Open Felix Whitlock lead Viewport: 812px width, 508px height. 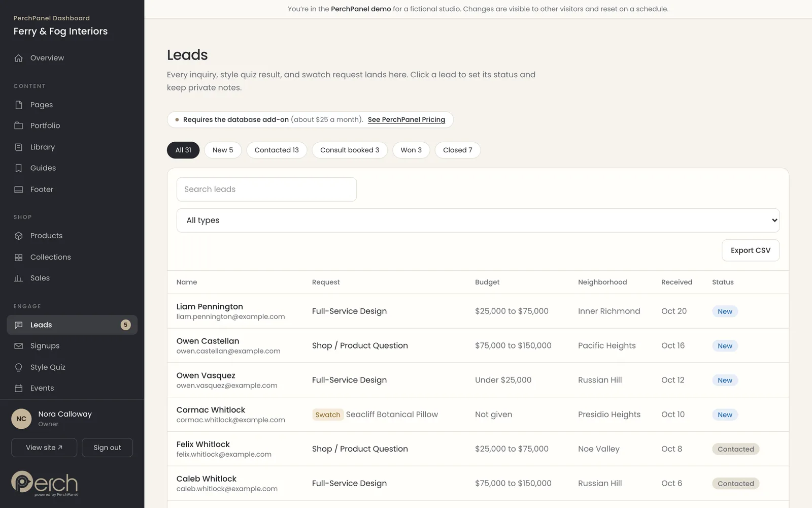click(478, 449)
